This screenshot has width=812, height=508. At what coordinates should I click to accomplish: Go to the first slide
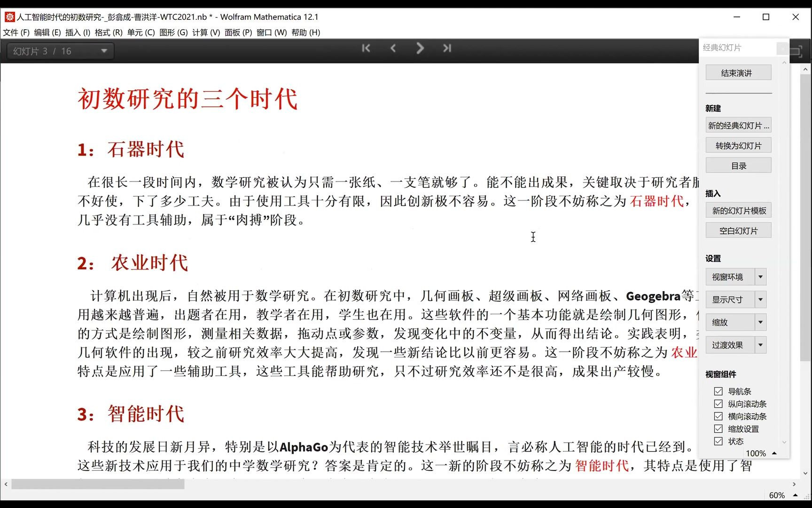point(366,48)
